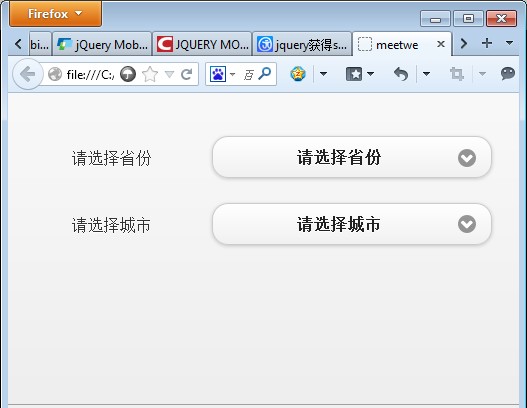Open URL history dropdown triangle
The height and width of the screenshot is (408, 527).
click(169, 74)
